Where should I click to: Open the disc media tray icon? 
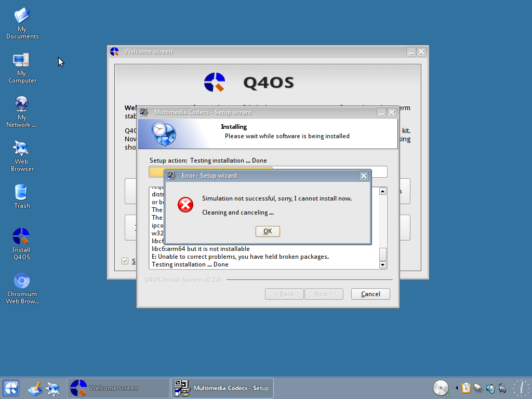click(x=441, y=388)
